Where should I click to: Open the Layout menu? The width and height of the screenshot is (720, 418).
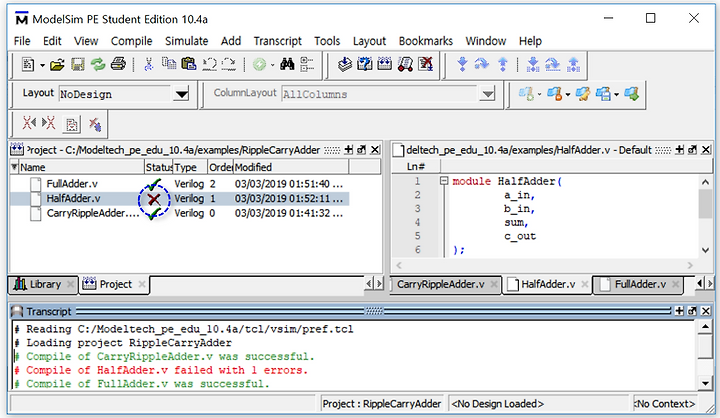(x=369, y=41)
